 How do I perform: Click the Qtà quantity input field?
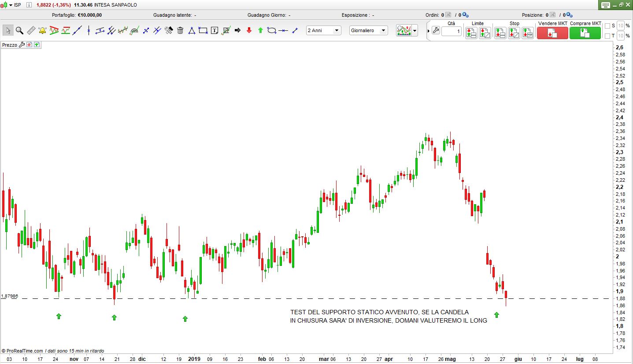452,32
